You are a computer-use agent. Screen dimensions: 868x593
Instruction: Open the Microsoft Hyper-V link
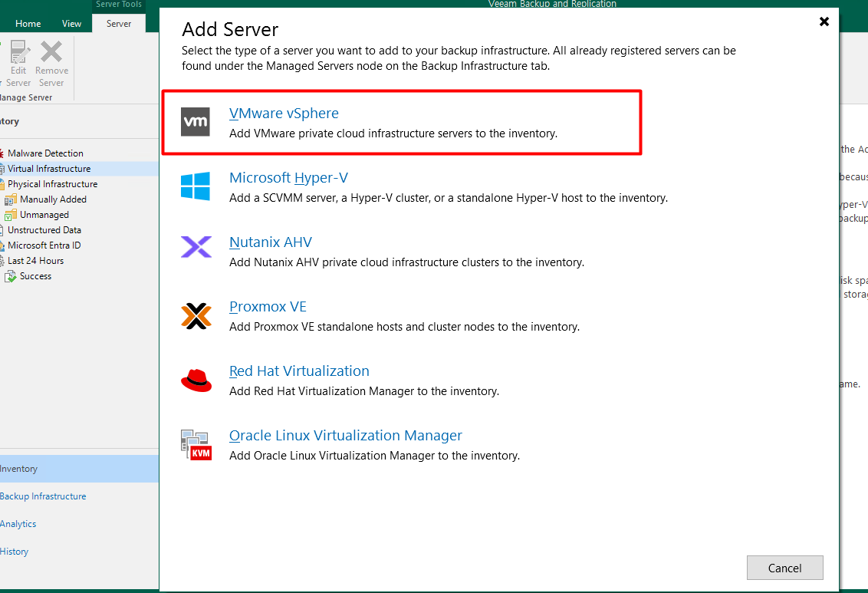point(288,178)
